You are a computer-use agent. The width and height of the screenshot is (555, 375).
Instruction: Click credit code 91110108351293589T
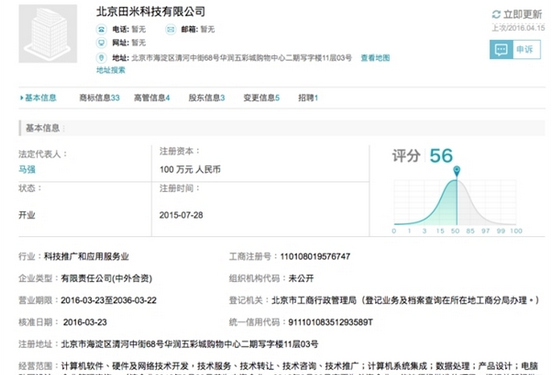[x=331, y=322]
